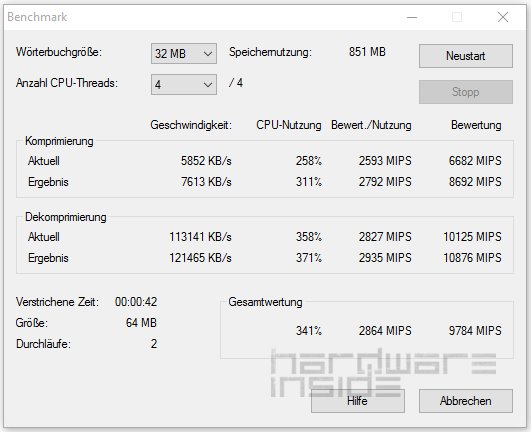Click Abbrechen to cancel the benchmark
The image size is (531, 432).
(x=466, y=401)
